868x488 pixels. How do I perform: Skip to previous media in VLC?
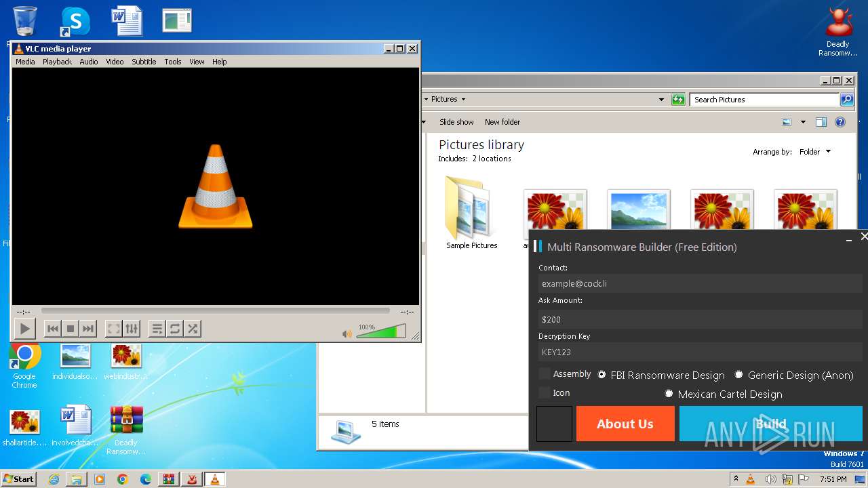[x=52, y=329]
